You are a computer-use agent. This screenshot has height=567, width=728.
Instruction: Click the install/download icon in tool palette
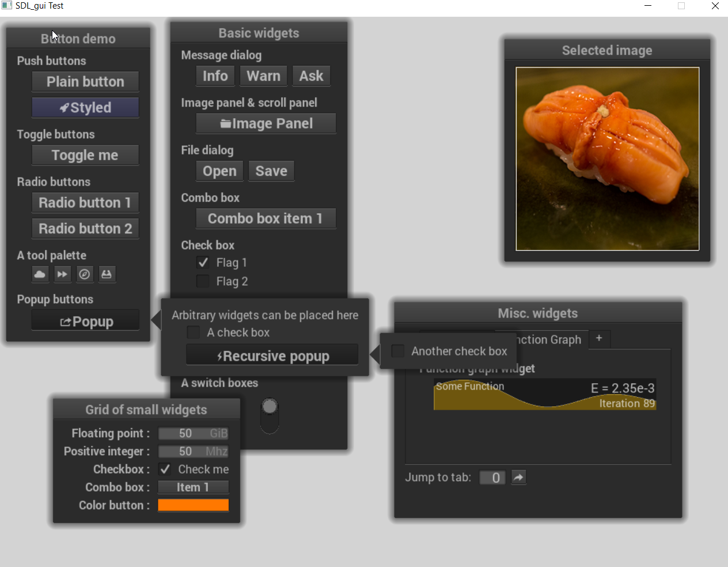click(107, 274)
